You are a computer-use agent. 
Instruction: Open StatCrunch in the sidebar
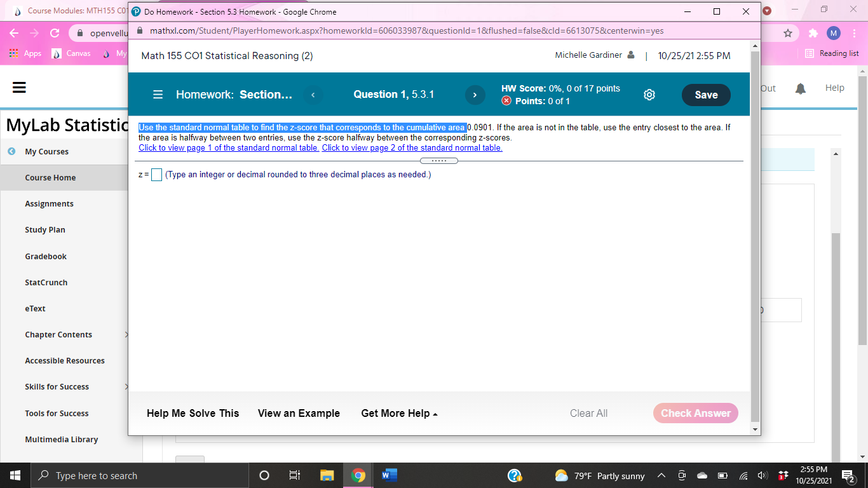coord(46,282)
